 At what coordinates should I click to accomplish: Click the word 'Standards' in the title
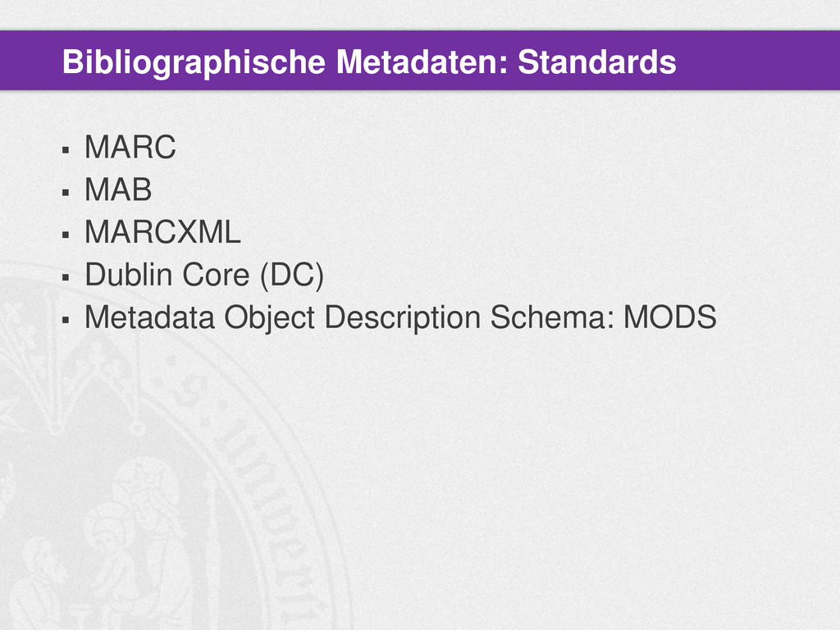click(x=597, y=62)
